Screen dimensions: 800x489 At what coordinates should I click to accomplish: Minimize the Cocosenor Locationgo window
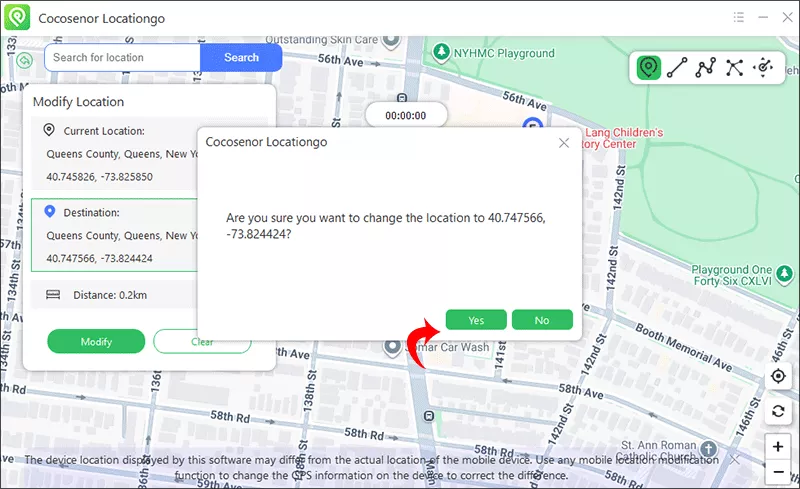pyautogui.click(x=763, y=17)
